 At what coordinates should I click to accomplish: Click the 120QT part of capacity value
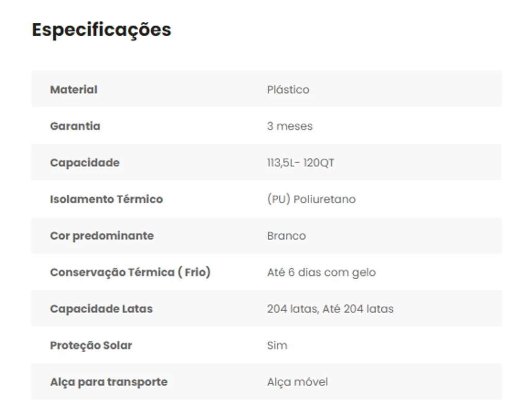point(319,163)
